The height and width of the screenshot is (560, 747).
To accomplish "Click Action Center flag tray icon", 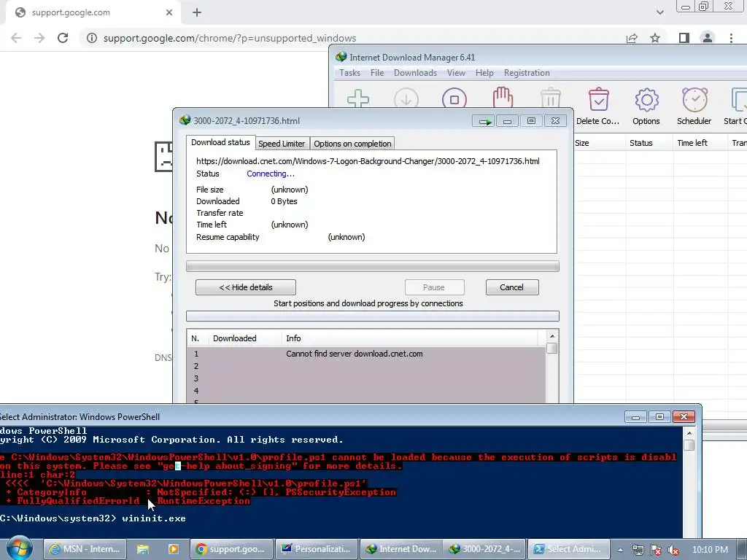I will coord(656,550).
